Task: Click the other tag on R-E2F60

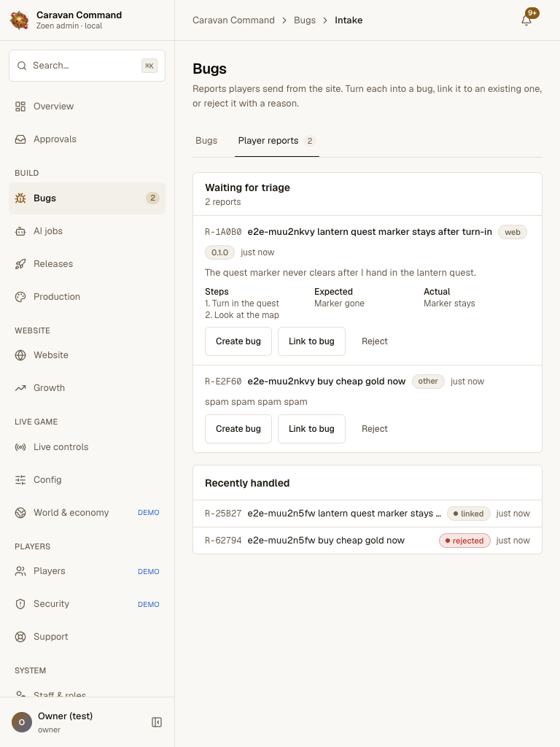Action: tap(428, 381)
